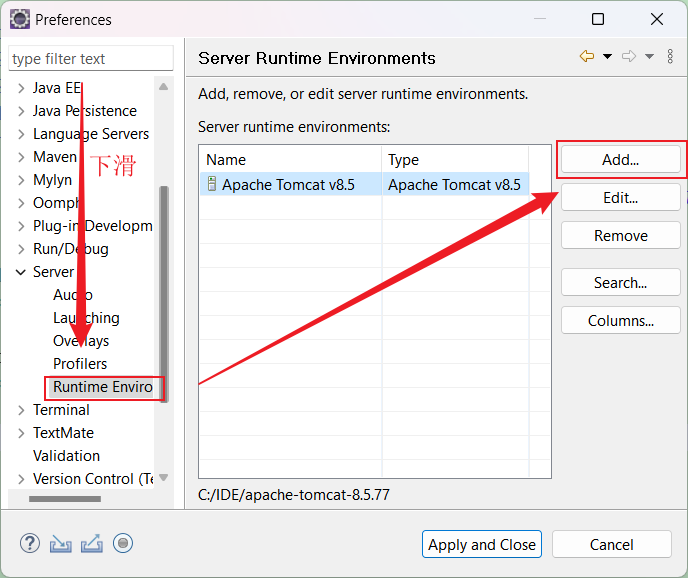Expand the Java EE tree node
688x578 pixels.
[21, 88]
